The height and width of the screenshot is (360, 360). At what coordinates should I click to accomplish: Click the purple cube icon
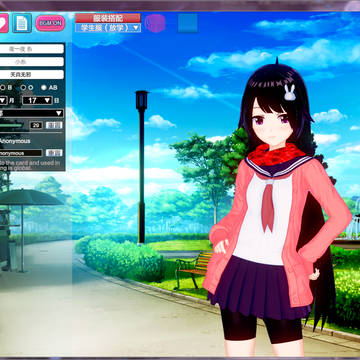155,23
